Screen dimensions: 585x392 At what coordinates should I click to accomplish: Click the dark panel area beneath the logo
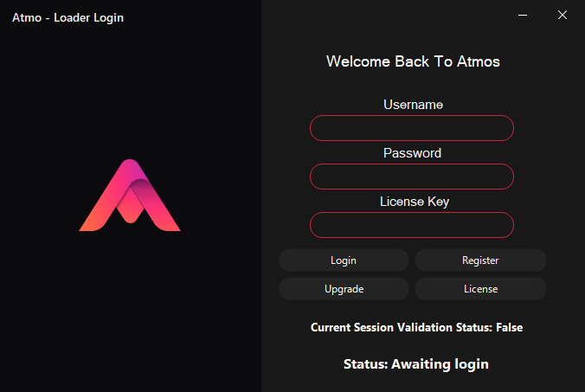coord(130,312)
